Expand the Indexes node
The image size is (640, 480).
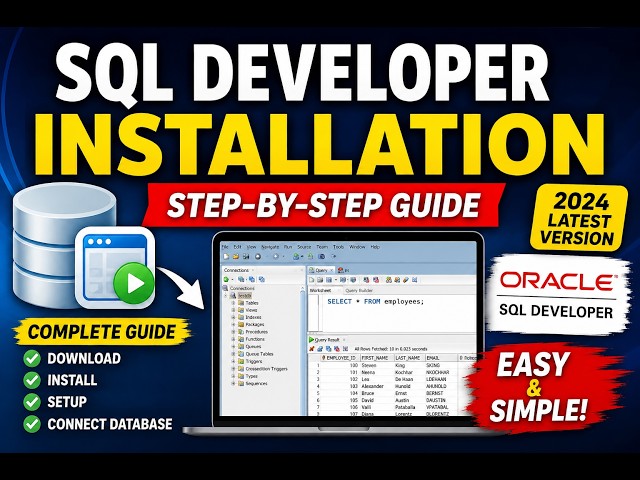pyautogui.click(x=233, y=317)
